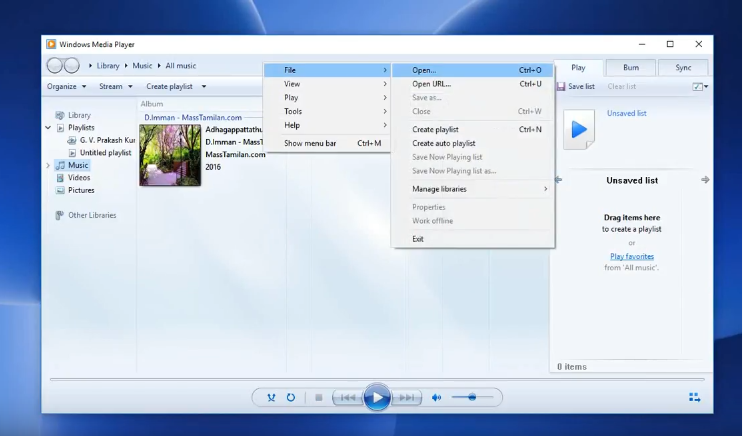Viewport: 743px width, 436px height.
Task: Click the Videos library icon
Action: tap(60, 178)
